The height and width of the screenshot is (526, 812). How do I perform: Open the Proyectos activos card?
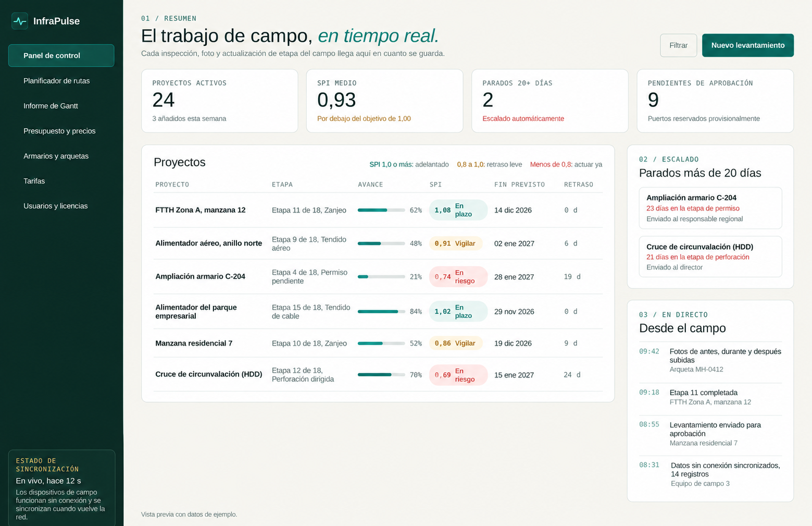coord(219,101)
